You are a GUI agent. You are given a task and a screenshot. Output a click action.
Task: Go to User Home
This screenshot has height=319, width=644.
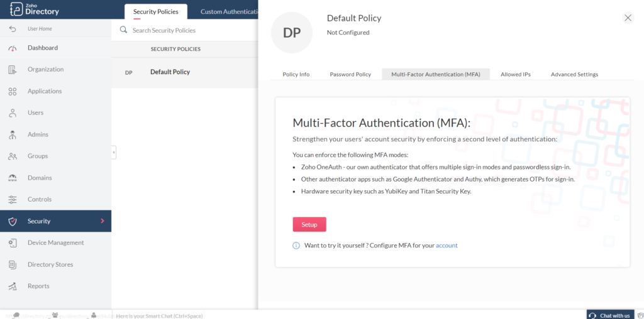[40, 29]
